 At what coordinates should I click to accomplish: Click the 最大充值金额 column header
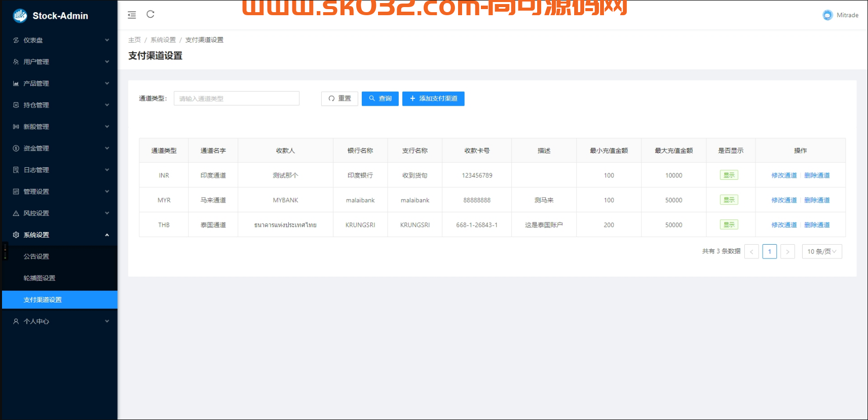click(x=673, y=150)
